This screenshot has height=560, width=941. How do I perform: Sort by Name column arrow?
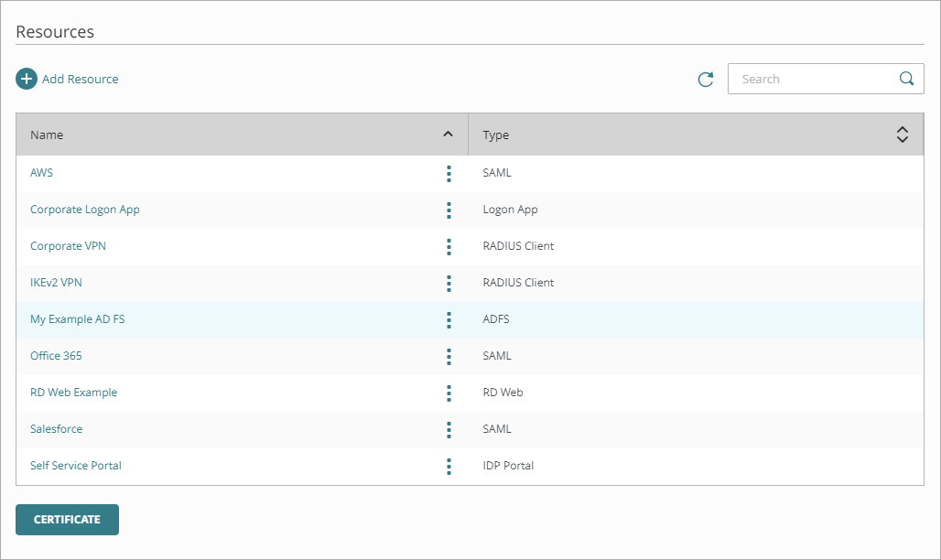tap(448, 135)
